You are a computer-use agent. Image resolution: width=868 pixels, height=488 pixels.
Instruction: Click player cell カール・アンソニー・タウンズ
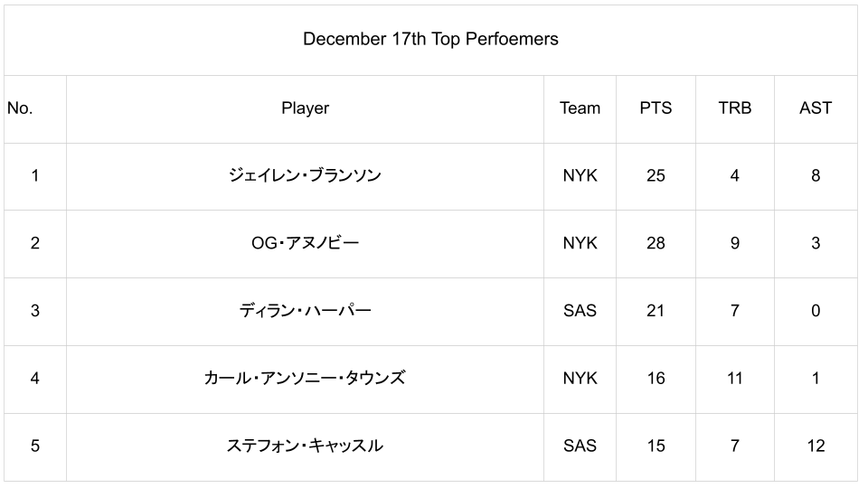[x=305, y=378]
